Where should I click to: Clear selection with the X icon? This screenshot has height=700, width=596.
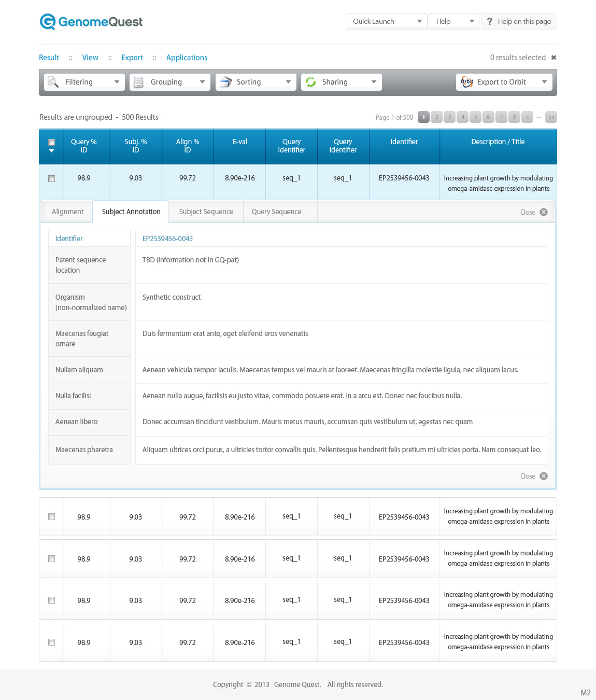554,58
